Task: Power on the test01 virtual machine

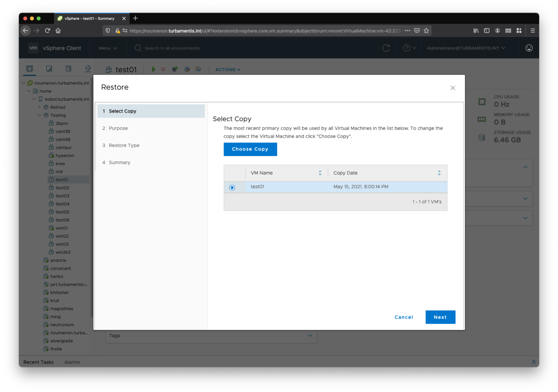Action: 153,69
